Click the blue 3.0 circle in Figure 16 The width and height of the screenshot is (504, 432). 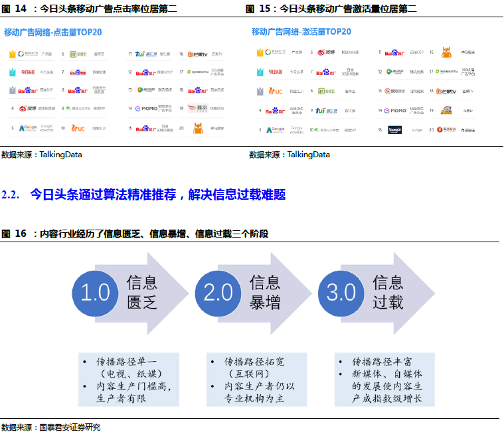pyautogui.click(x=341, y=293)
